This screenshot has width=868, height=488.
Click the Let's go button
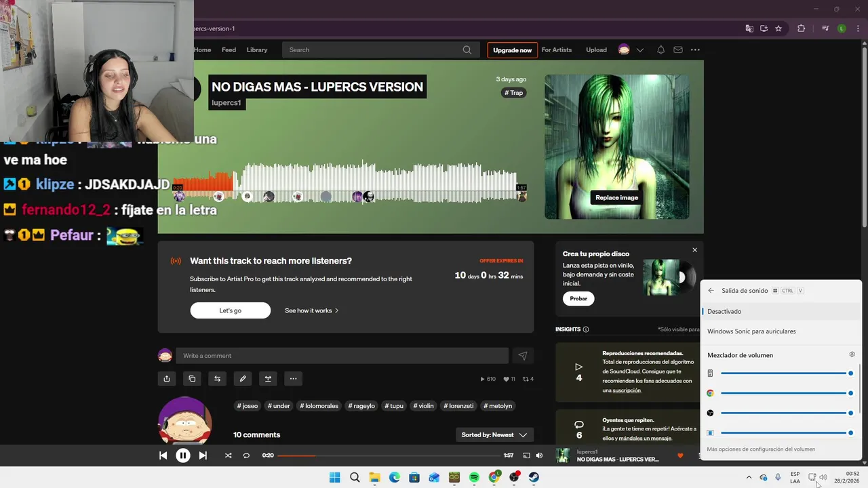click(230, 310)
